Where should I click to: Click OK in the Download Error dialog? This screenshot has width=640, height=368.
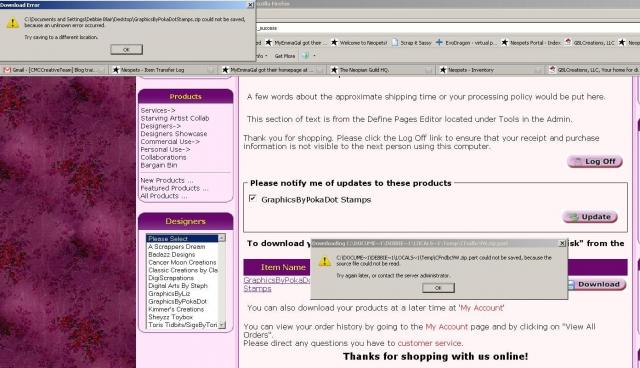pos(127,49)
